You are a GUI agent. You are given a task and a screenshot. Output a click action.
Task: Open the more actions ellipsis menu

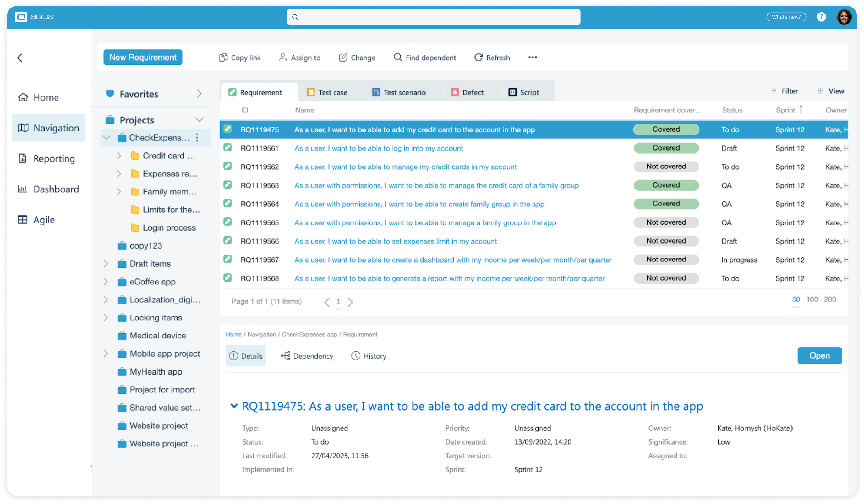tap(533, 58)
